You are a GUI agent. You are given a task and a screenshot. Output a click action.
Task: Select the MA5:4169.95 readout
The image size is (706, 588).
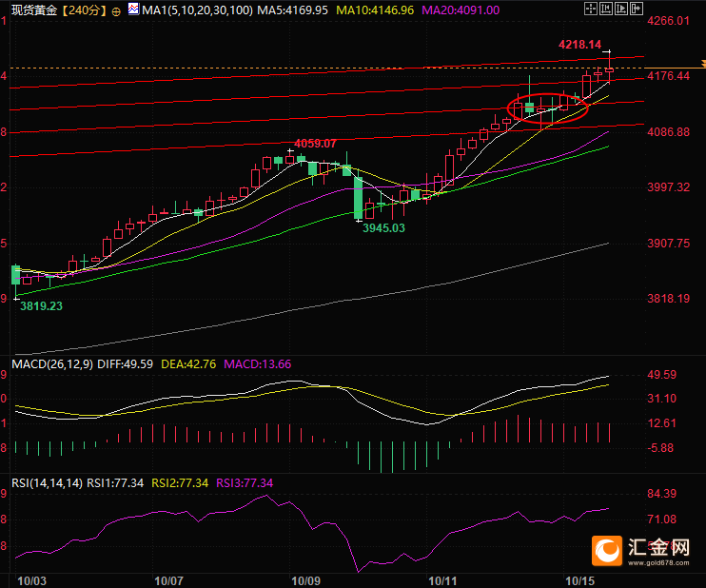coord(292,10)
